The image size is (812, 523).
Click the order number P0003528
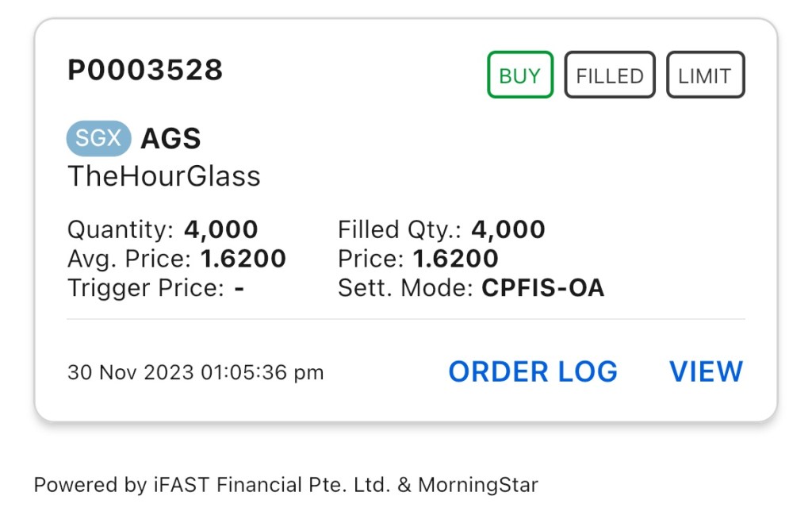tap(145, 70)
